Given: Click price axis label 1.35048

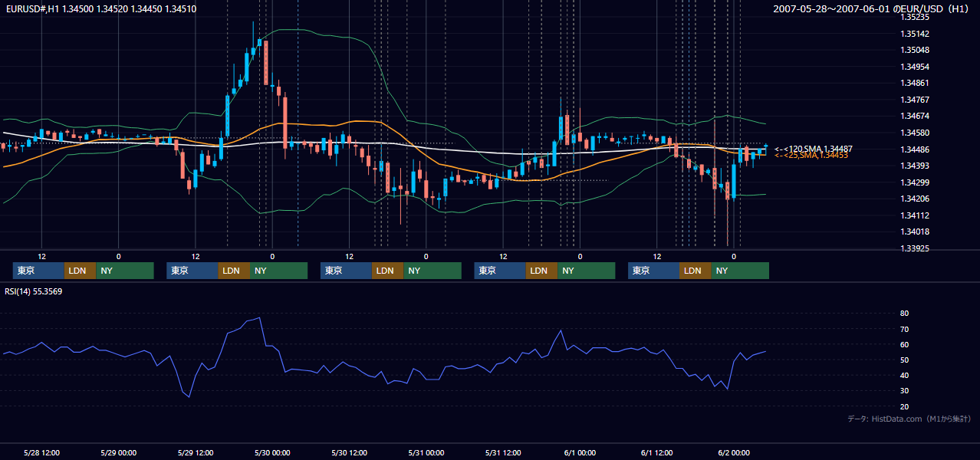Looking at the screenshot, I should point(915,50).
